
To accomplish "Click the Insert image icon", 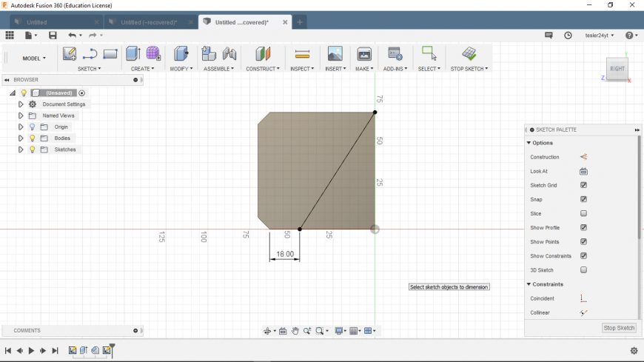I will tap(335, 53).
